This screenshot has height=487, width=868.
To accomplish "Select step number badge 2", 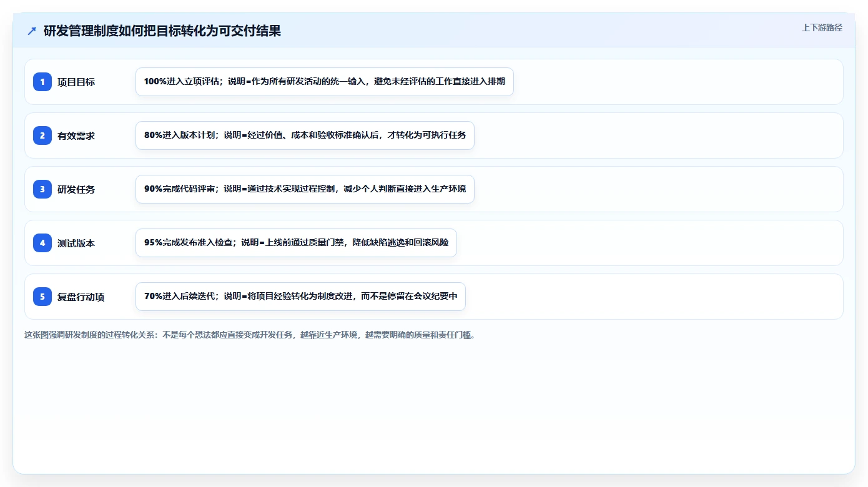I will pos(42,135).
